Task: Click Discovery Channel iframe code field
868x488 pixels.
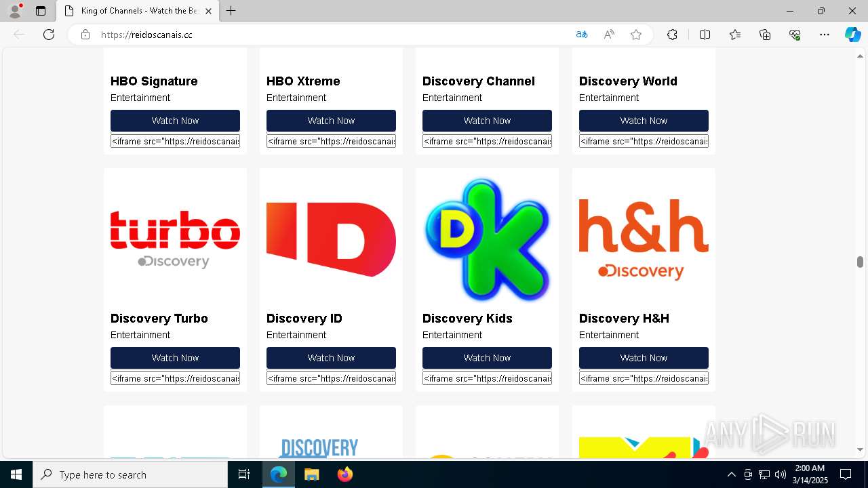Action: (487, 141)
